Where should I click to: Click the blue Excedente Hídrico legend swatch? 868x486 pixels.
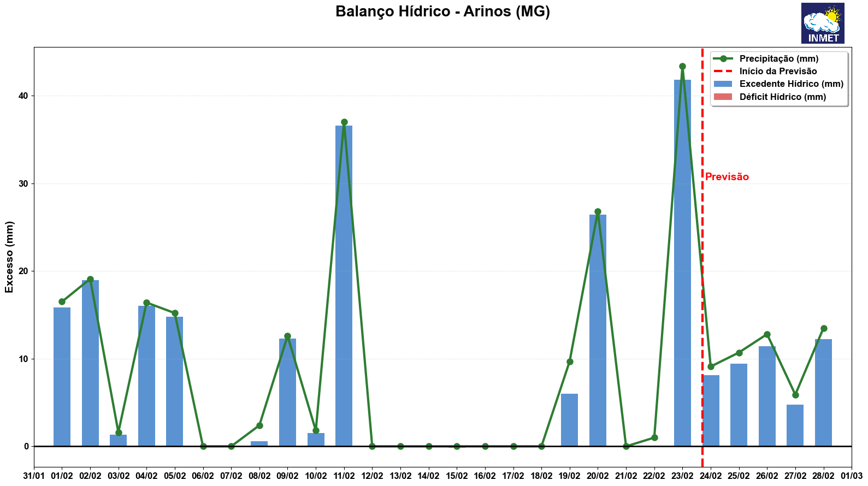723,84
